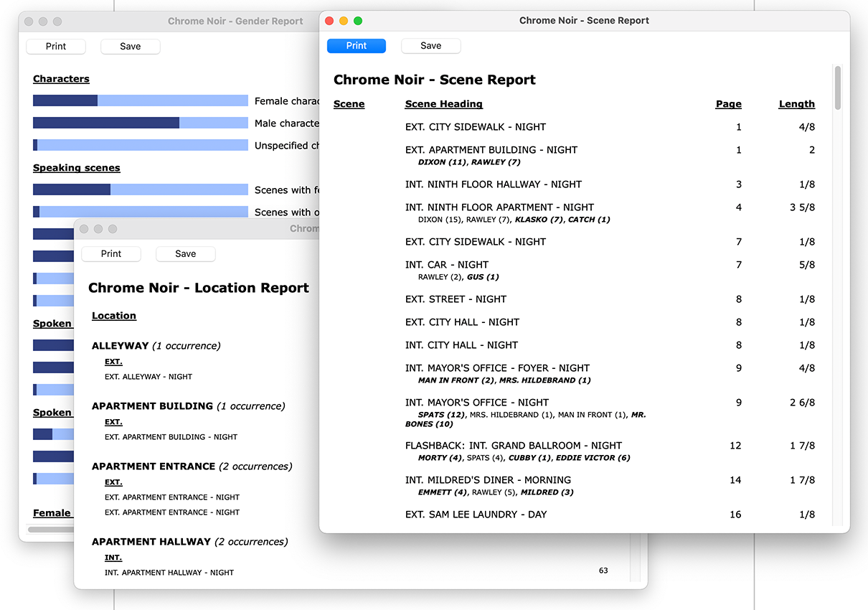Select the FLASHBACK: INT. GRAND BALLROOM scene

click(513, 446)
